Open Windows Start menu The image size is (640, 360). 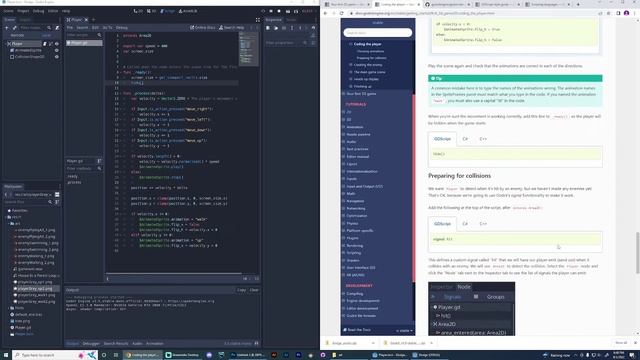6,355
